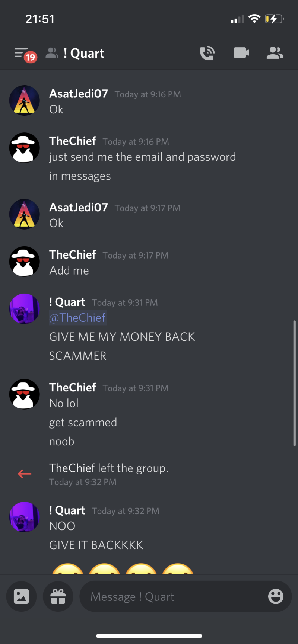Tap 'TheChief left the group' system message
298x644 pixels.
(x=109, y=468)
